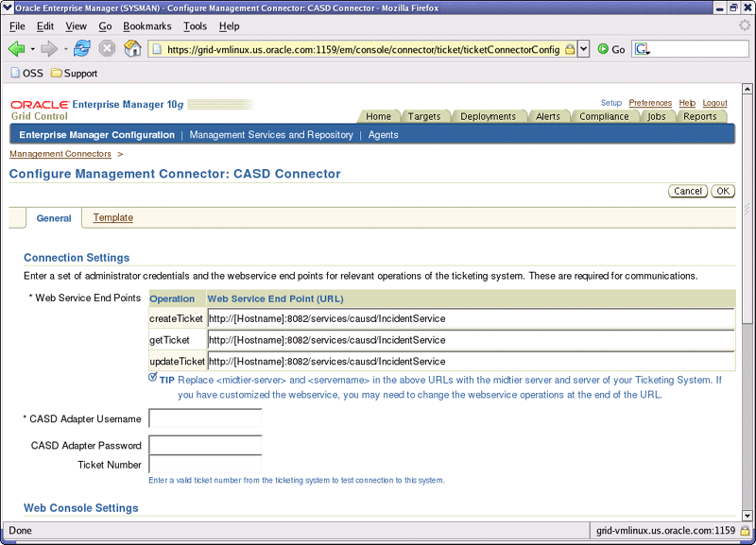
Task: Click the createTicket URL input field
Action: click(x=471, y=318)
